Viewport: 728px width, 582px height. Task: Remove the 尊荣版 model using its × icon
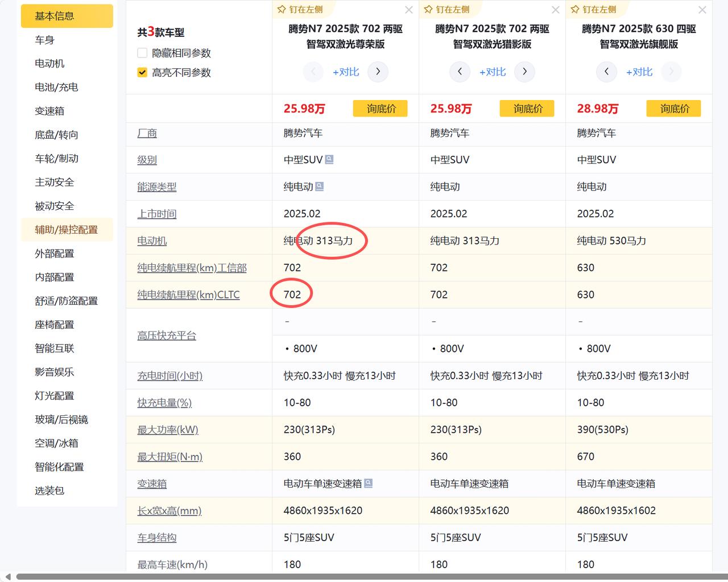[408, 10]
